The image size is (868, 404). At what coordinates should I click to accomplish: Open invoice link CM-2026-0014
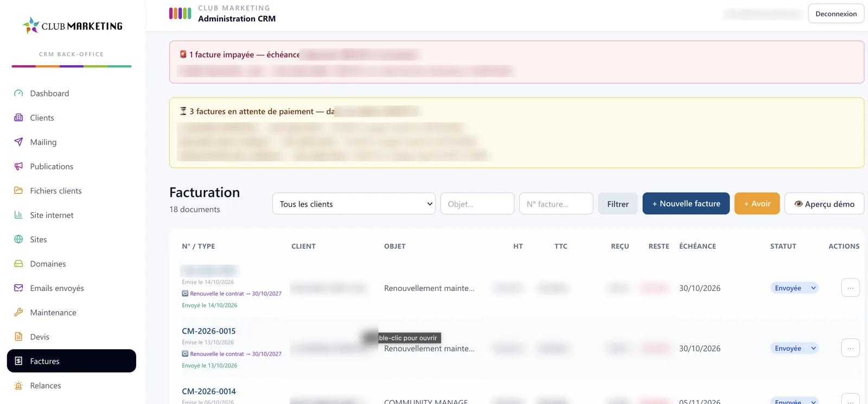click(x=209, y=392)
